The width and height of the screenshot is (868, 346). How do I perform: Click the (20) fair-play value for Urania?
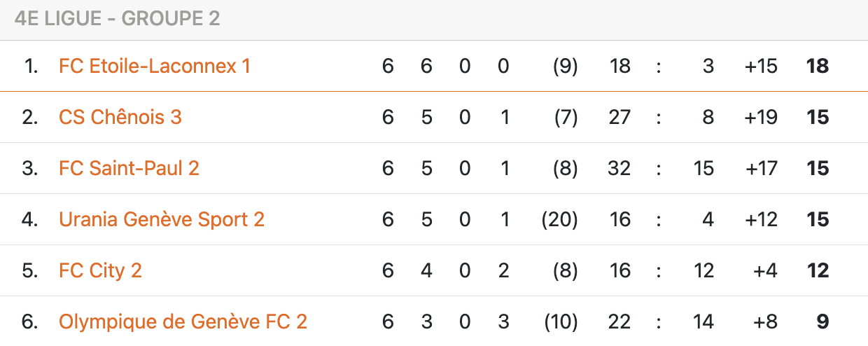click(x=559, y=219)
